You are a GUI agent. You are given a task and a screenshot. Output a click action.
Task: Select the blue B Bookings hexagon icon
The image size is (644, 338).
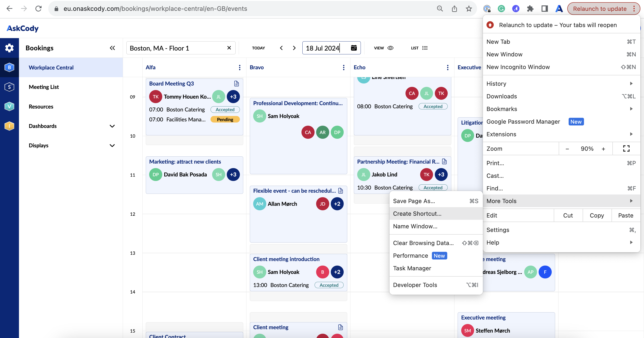pos(9,67)
